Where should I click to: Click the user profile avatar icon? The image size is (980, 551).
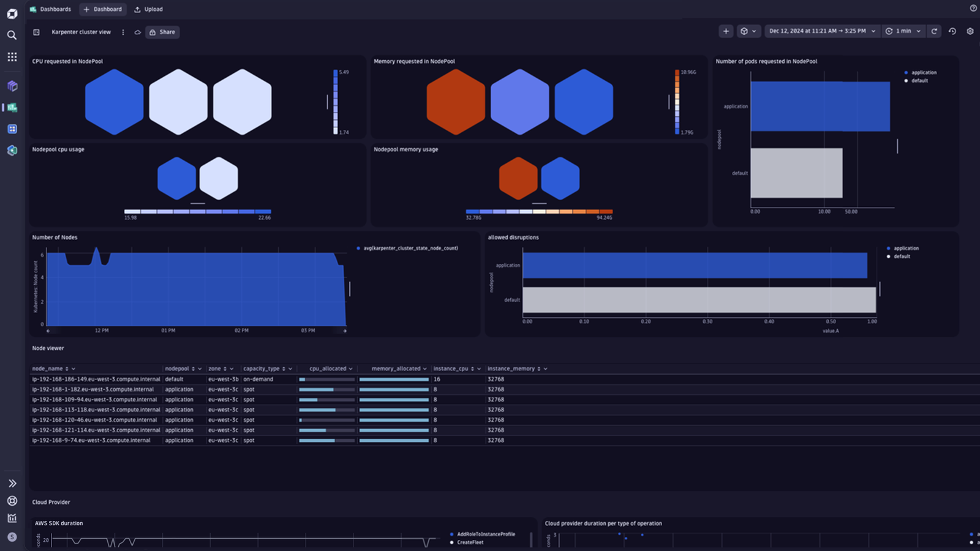point(12,537)
